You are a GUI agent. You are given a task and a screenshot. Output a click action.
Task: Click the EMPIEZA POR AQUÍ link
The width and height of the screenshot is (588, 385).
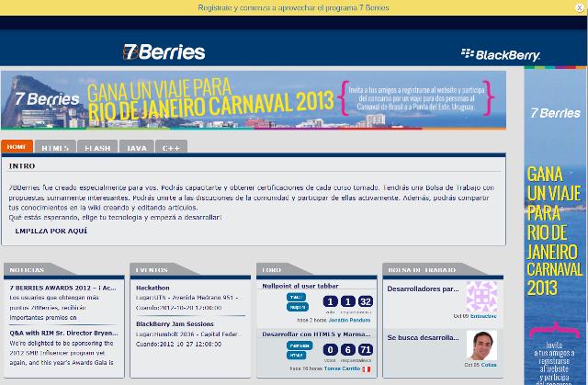[51, 231]
